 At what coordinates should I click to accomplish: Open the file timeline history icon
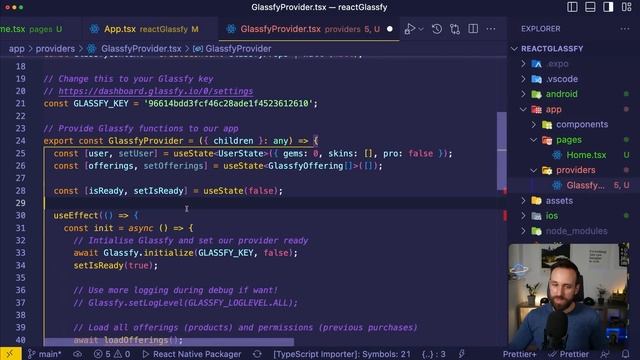click(x=437, y=29)
